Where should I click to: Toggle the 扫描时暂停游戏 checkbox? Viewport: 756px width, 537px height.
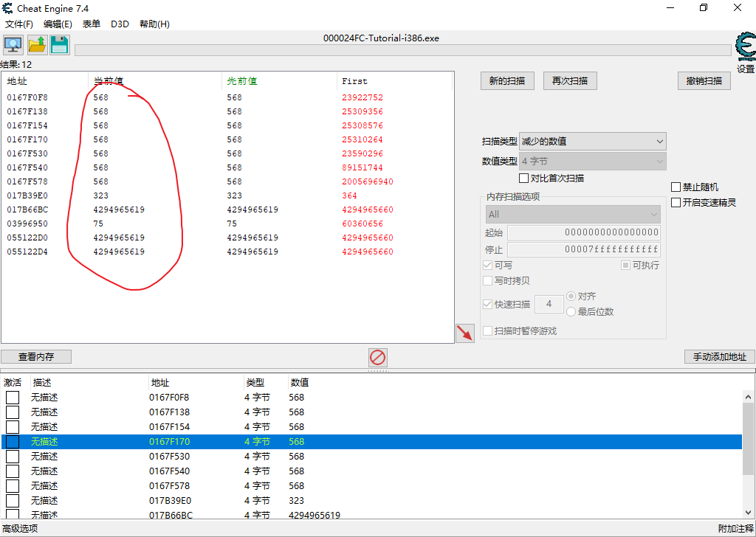pyautogui.click(x=487, y=331)
